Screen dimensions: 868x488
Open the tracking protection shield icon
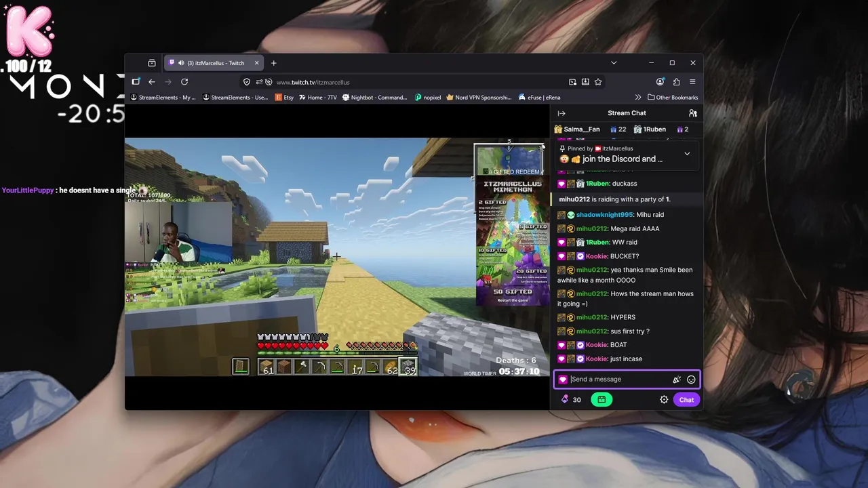(x=247, y=82)
